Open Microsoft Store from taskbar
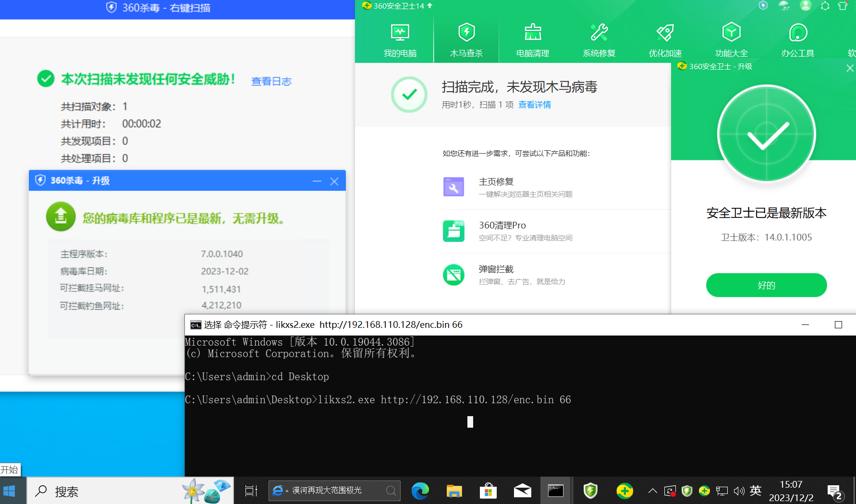 [489, 491]
